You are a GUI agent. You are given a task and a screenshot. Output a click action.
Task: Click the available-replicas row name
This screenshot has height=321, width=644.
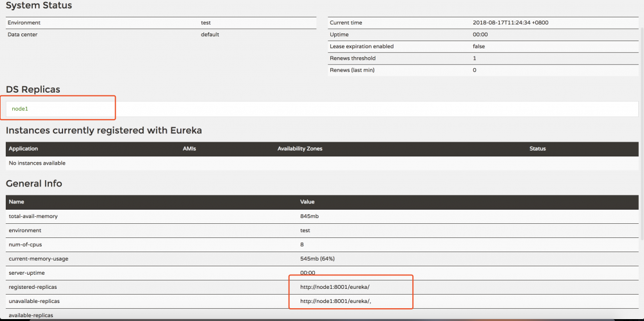pyautogui.click(x=31, y=315)
